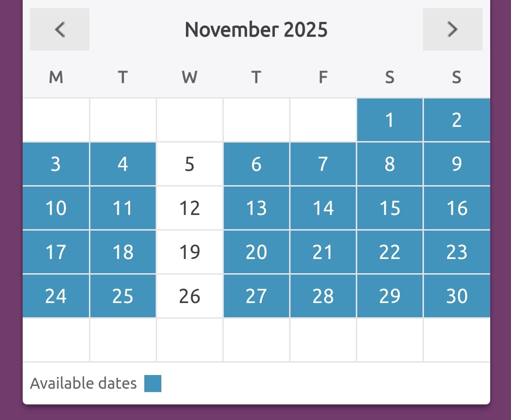Click Wednesday November 12 cell

click(190, 208)
